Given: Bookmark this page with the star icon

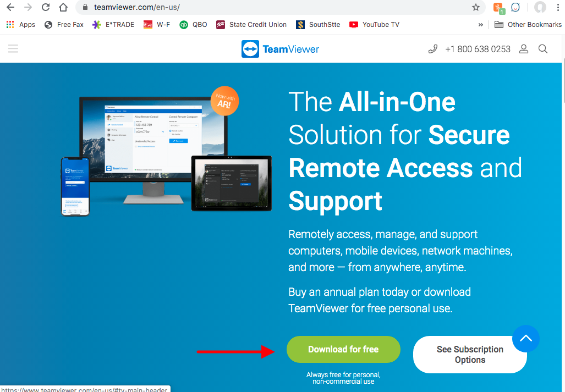Looking at the screenshot, I should click(x=476, y=7).
